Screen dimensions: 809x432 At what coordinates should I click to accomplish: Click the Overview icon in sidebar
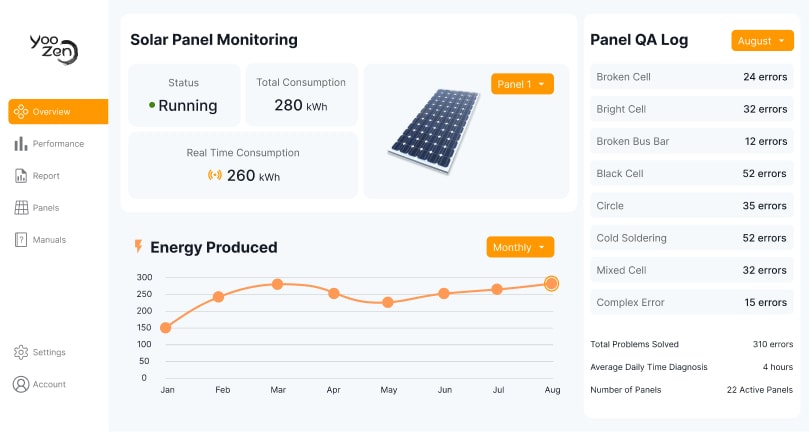click(x=20, y=112)
